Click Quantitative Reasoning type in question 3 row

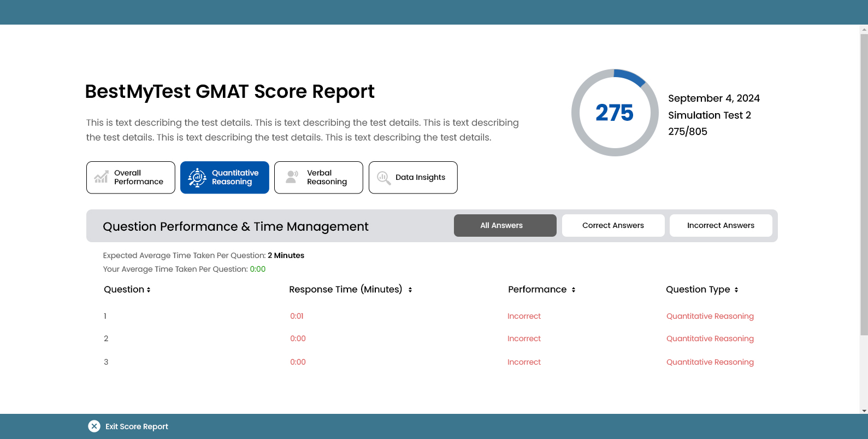(x=710, y=362)
